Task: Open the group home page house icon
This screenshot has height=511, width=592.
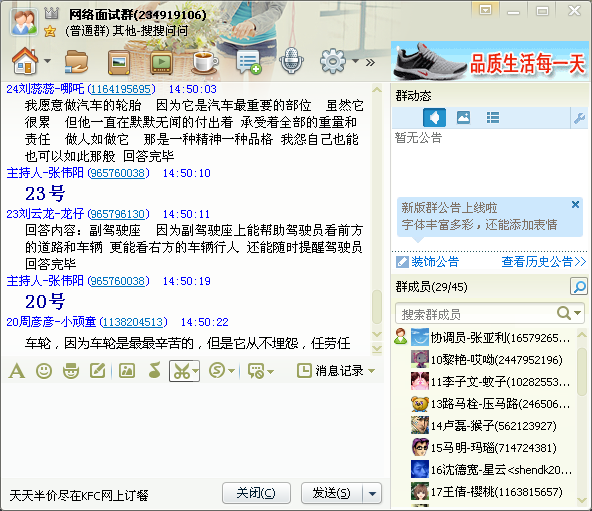Action: pos(25,61)
